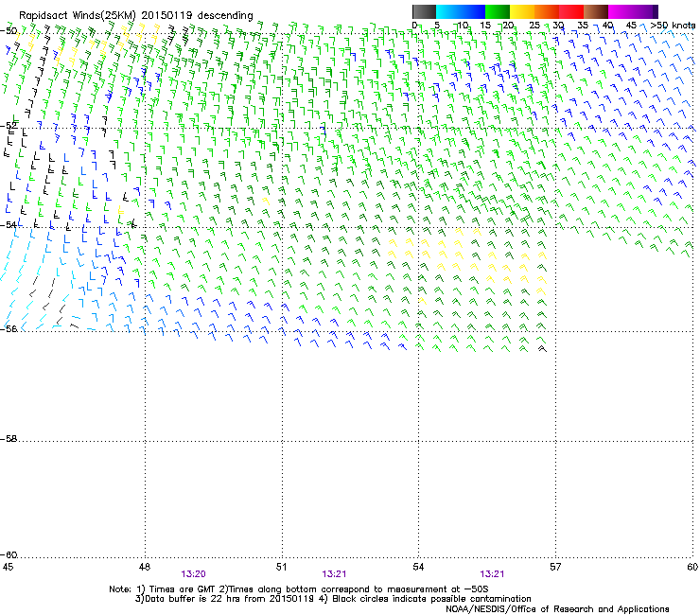The height and width of the screenshot is (615, 700).
Task: Click the -54 latitude axis label
Action: tap(9, 225)
